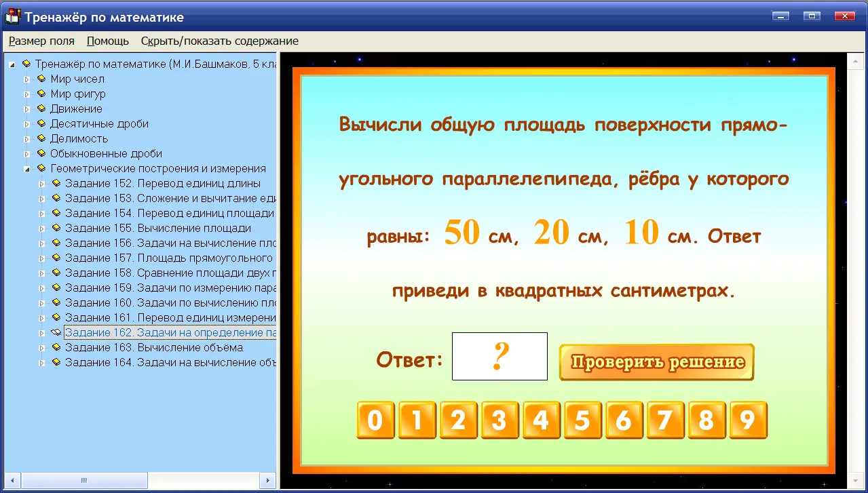
Task: Click digit 0 on the number pad
Action: coord(375,420)
